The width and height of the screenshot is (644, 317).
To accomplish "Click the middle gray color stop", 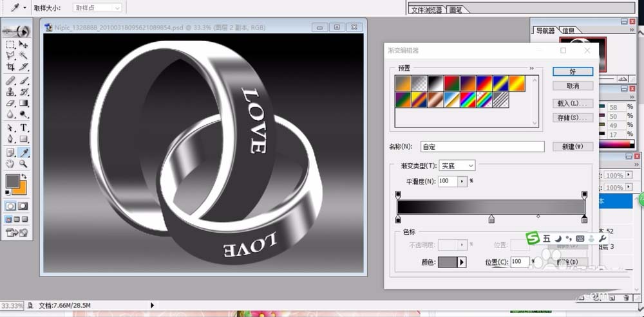I will [x=491, y=219].
